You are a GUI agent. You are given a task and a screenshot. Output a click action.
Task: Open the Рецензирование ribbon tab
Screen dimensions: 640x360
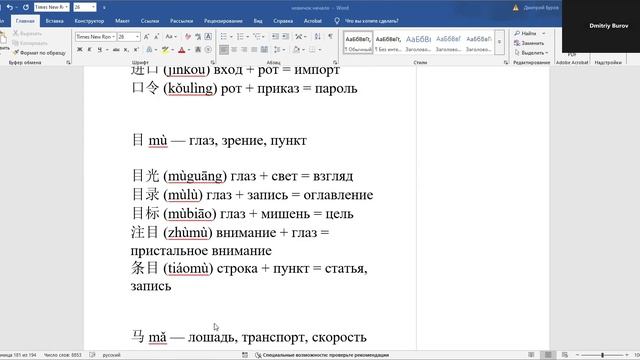[x=223, y=21]
